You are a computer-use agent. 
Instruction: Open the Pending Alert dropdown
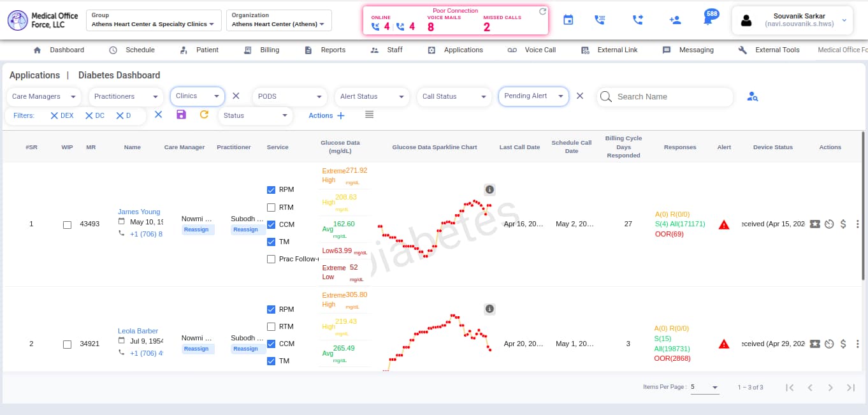click(533, 96)
